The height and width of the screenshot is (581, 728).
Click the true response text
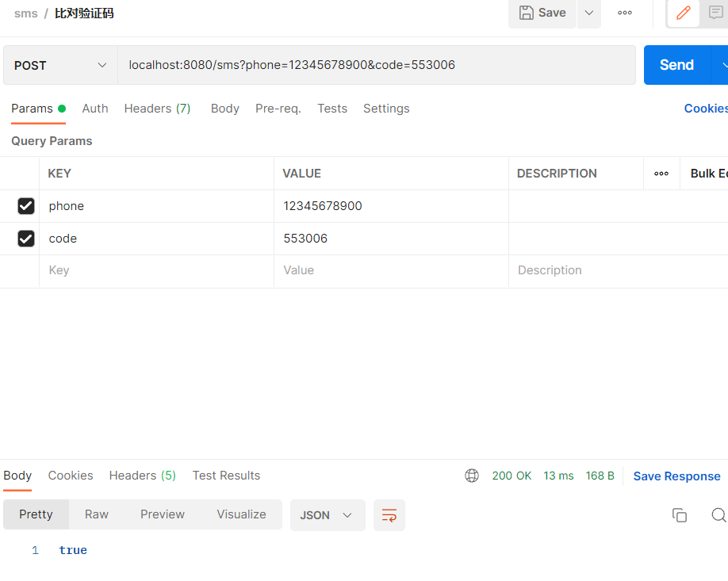click(73, 550)
